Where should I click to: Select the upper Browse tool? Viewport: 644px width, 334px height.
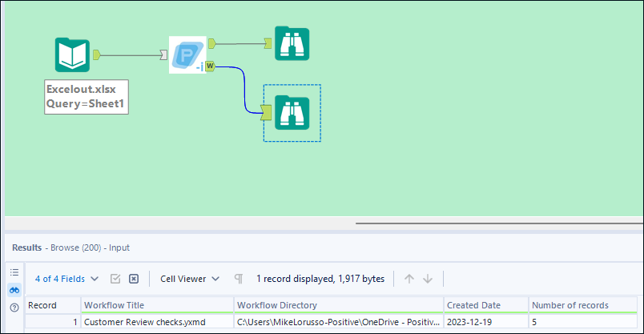(x=292, y=43)
